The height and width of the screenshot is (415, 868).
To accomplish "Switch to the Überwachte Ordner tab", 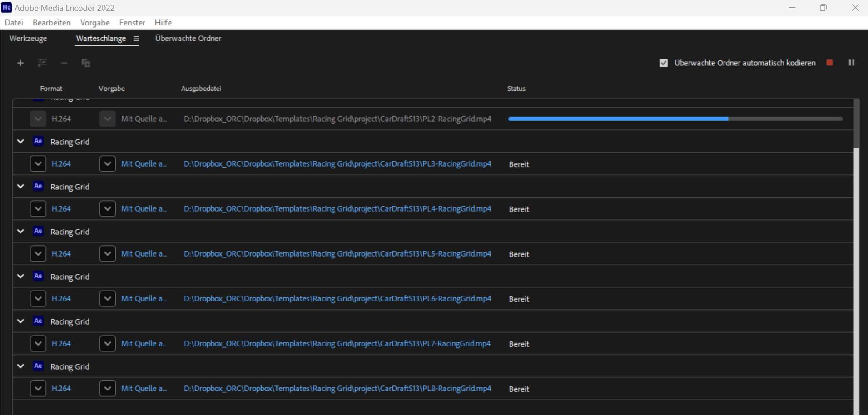I will pyautogui.click(x=188, y=39).
